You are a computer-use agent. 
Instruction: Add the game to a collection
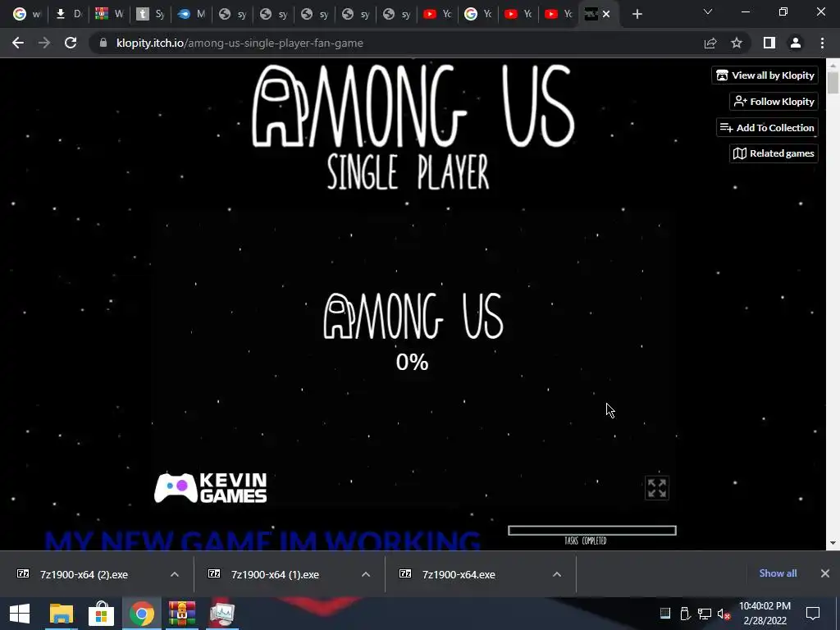pos(767,127)
